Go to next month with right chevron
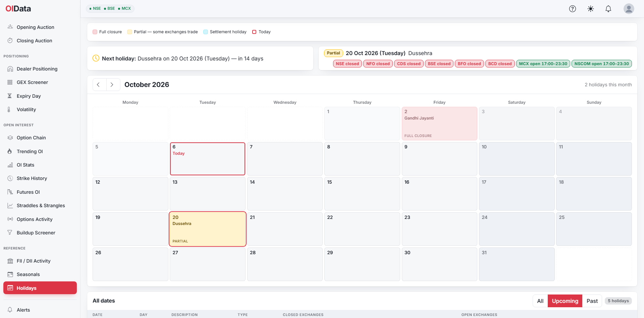The height and width of the screenshot is (318, 644). click(x=113, y=85)
